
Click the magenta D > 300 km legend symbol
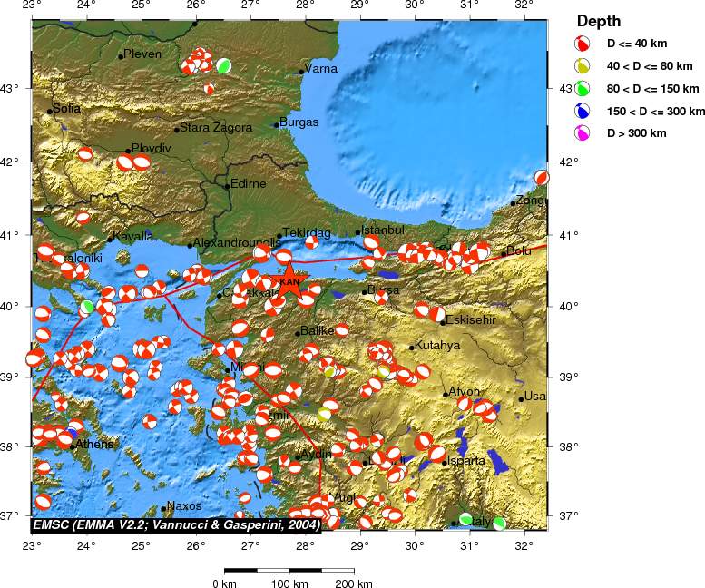point(583,133)
